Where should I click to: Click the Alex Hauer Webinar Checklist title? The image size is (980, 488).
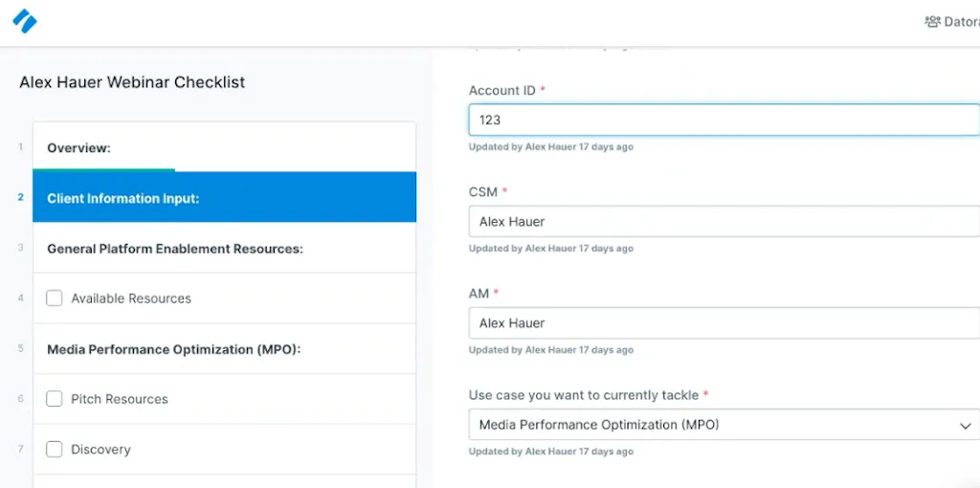[132, 82]
